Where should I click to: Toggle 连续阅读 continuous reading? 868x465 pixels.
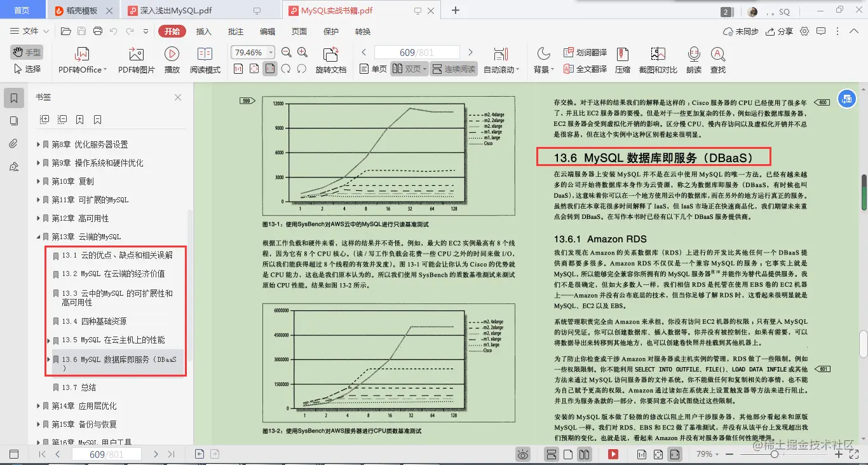click(454, 69)
